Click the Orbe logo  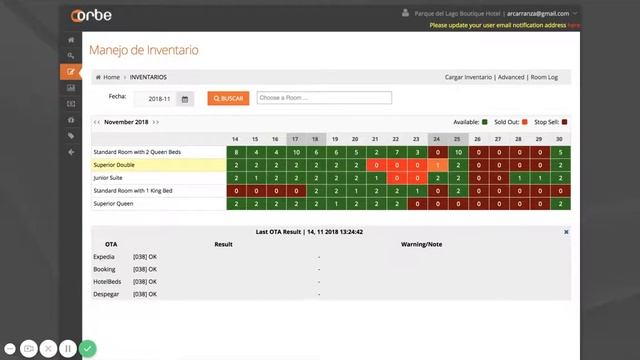91,16
